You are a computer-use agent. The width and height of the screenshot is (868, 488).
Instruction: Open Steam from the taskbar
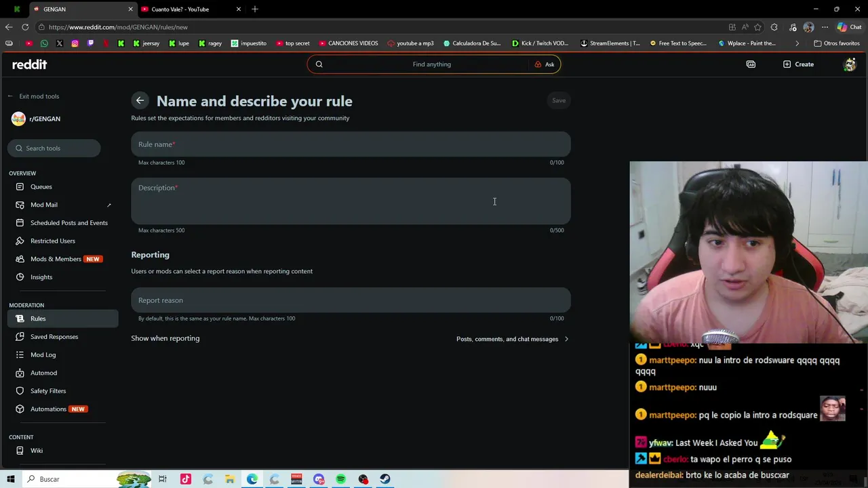tap(385, 479)
